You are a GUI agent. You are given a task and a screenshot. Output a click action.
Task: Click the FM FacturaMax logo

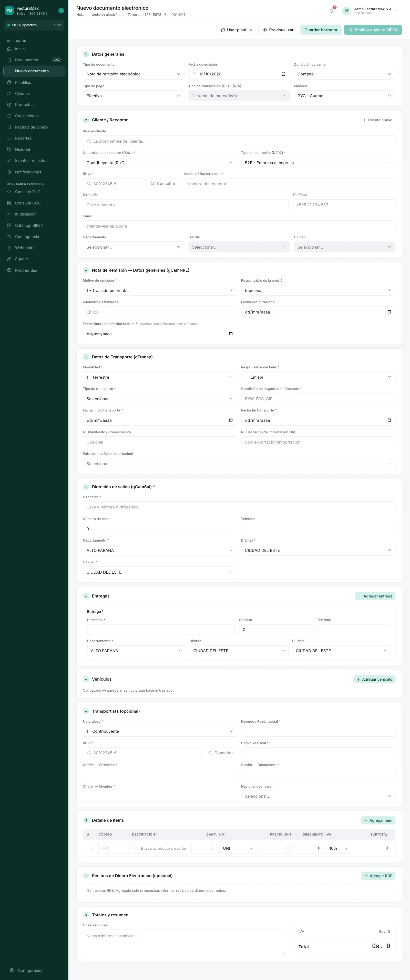[9, 11]
